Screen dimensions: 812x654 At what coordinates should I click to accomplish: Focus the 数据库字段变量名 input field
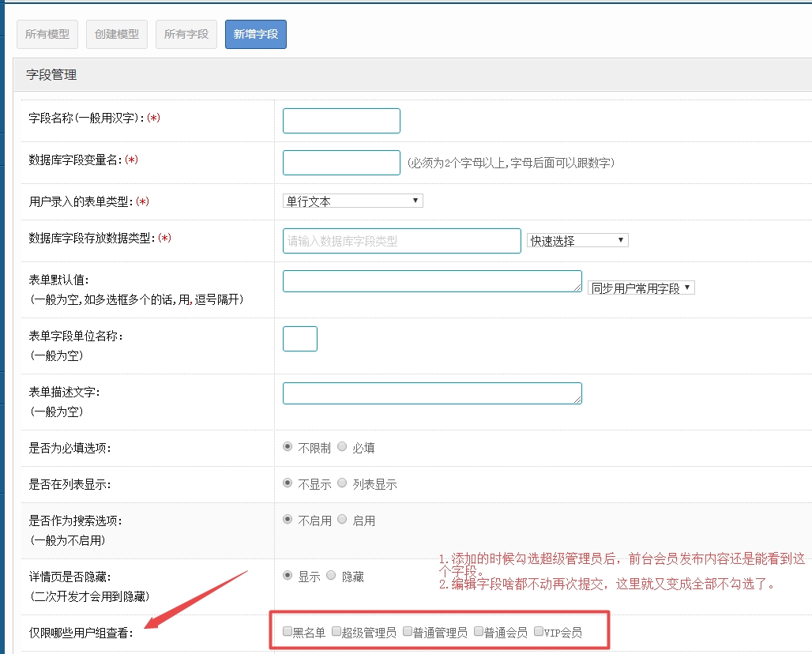(x=341, y=163)
